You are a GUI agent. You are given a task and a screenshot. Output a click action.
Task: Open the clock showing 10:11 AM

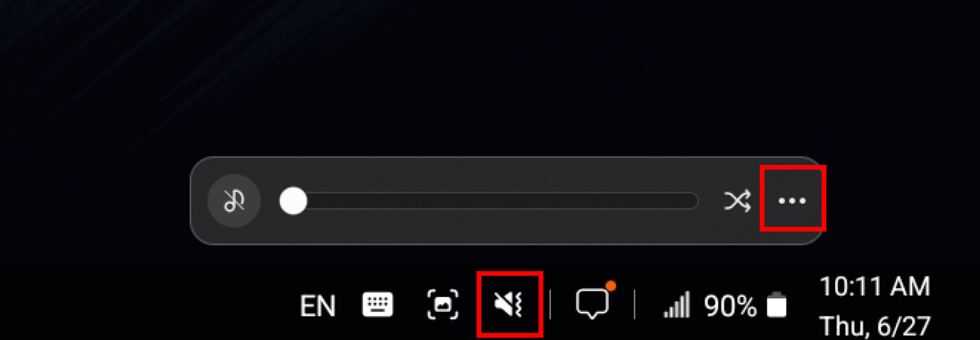tap(875, 287)
